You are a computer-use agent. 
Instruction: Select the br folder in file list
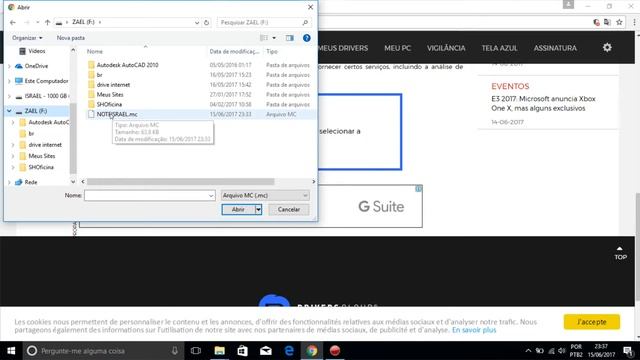coord(99,75)
